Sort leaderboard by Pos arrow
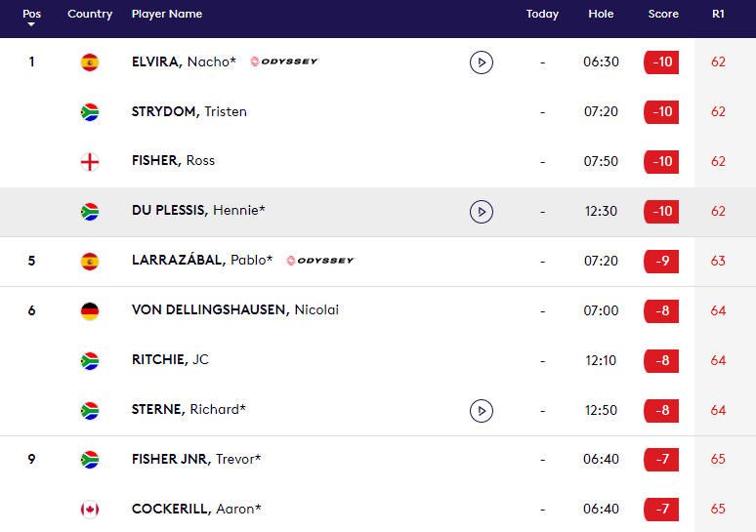The width and height of the screenshot is (756, 532). point(31,23)
